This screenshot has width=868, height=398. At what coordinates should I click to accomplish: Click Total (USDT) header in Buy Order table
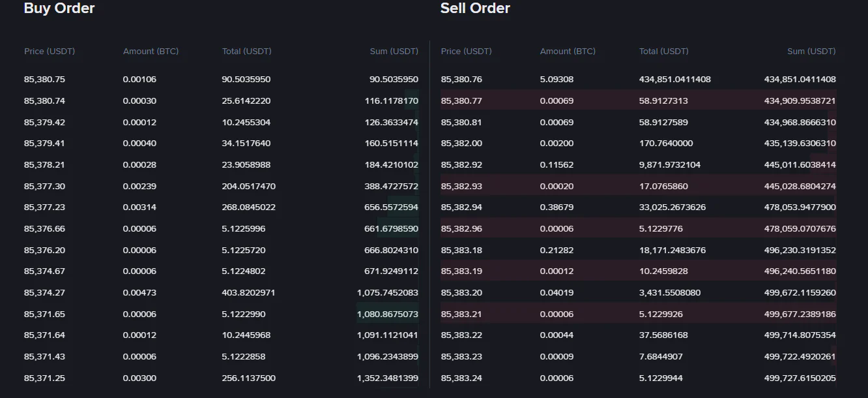(246, 51)
